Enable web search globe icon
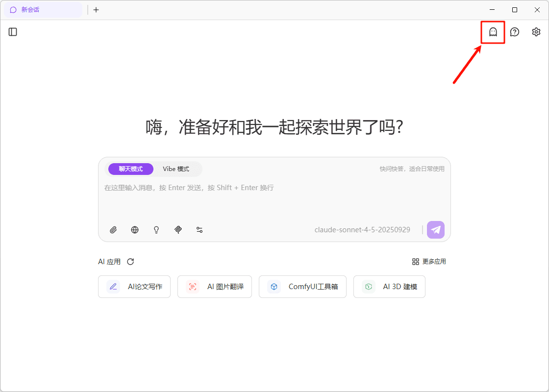 (135, 230)
